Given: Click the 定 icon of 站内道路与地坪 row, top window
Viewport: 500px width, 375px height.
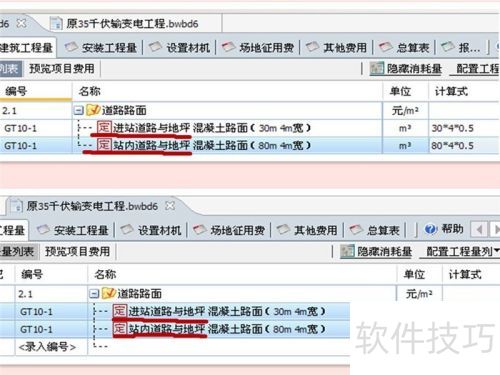Looking at the screenshot, I should click(104, 145).
